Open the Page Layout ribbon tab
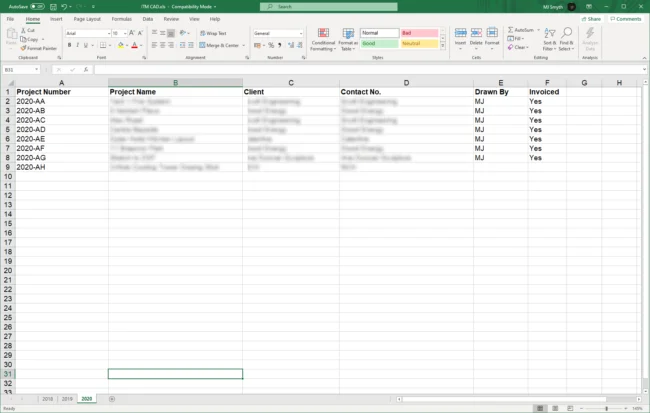Viewport: 650px width, 413px height. pos(87,19)
